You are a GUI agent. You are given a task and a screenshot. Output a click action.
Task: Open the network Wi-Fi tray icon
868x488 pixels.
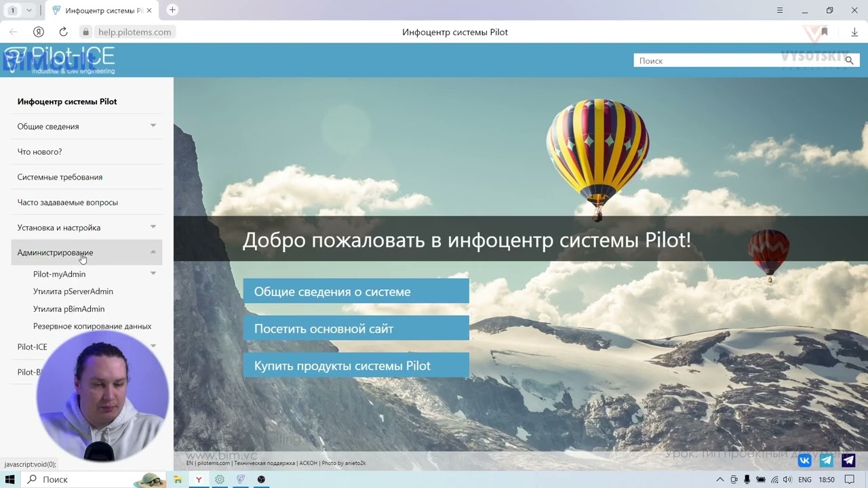click(x=774, y=479)
